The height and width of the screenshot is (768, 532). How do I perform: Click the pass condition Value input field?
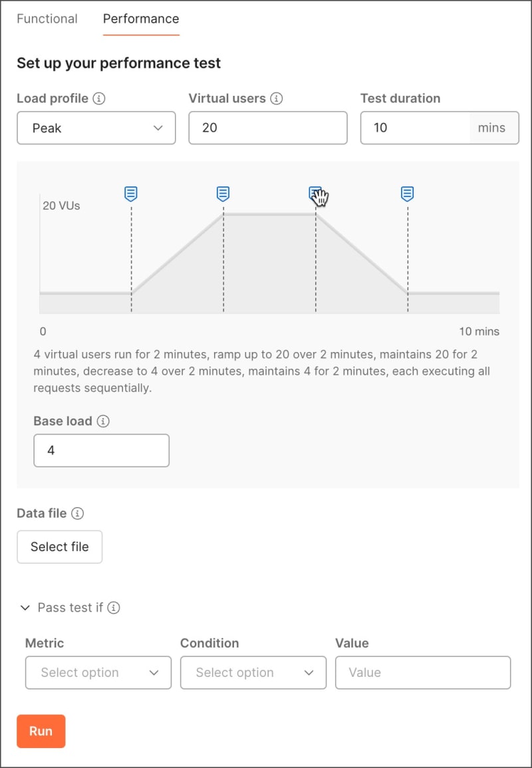pos(423,673)
